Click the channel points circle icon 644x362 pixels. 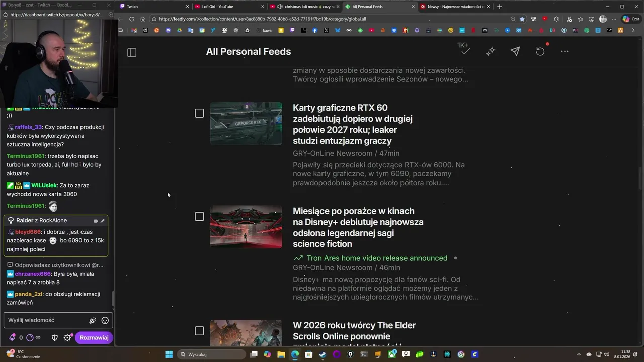[30, 338]
